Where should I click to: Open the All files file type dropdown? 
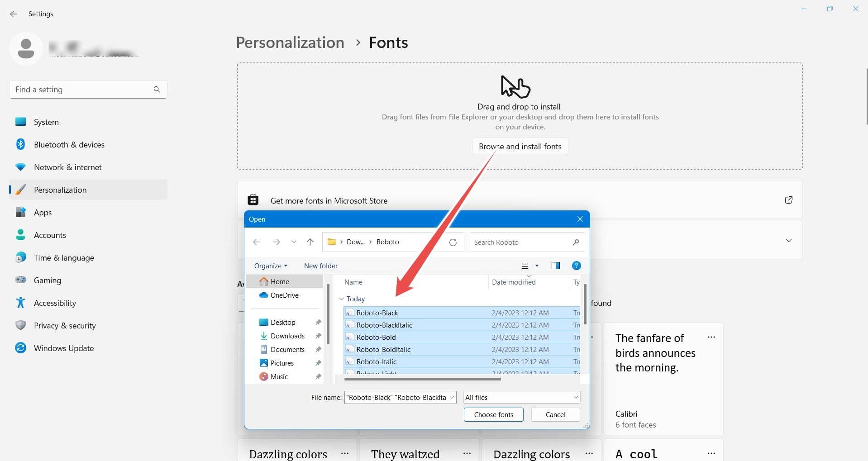[521, 397]
